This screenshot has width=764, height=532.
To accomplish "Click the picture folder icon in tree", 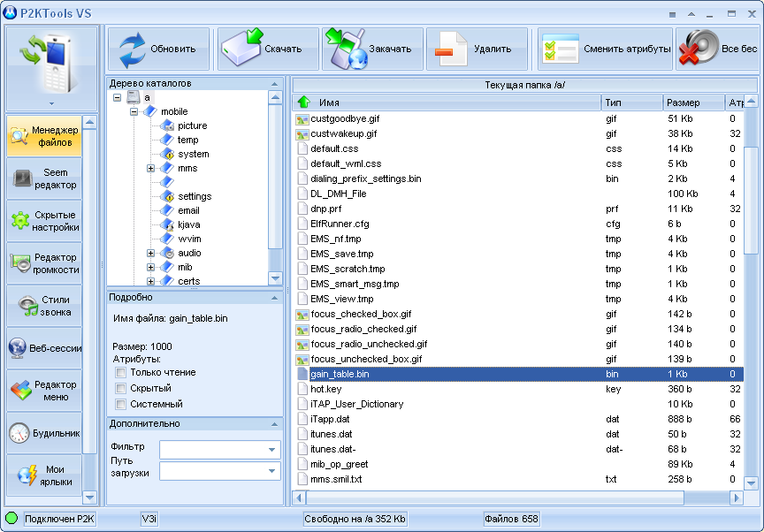I will coord(167,125).
